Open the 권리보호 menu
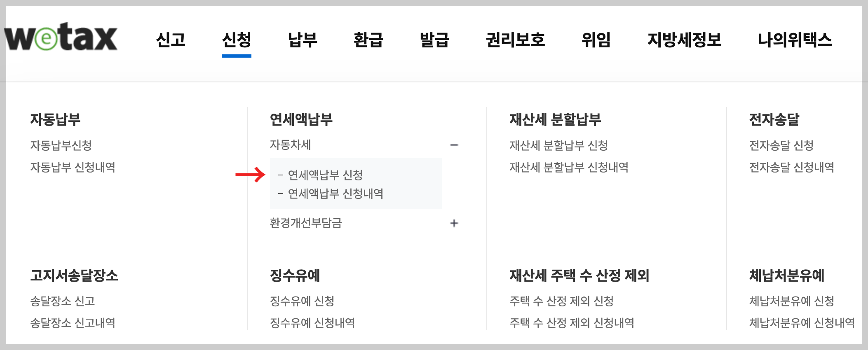The height and width of the screenshot is (350, 868). coord(515,40)
